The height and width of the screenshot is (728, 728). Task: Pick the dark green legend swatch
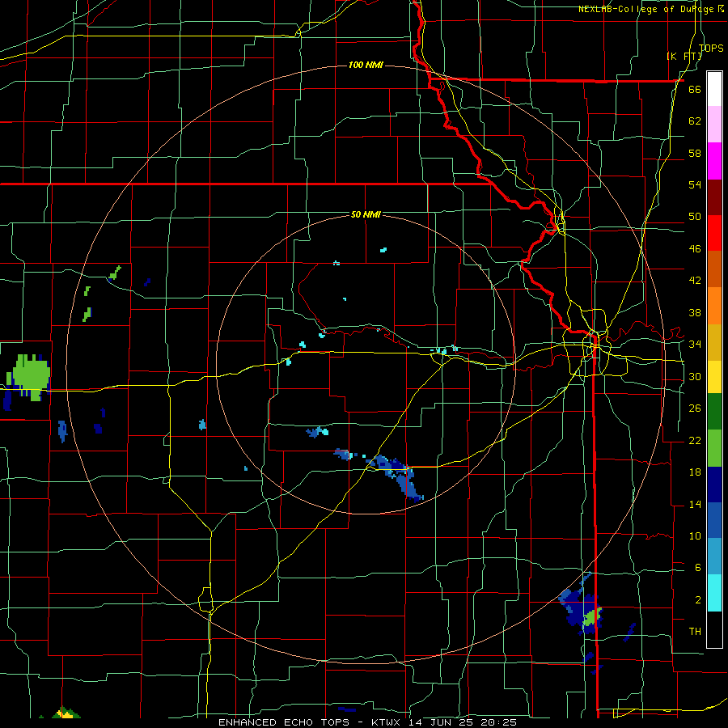714,412
